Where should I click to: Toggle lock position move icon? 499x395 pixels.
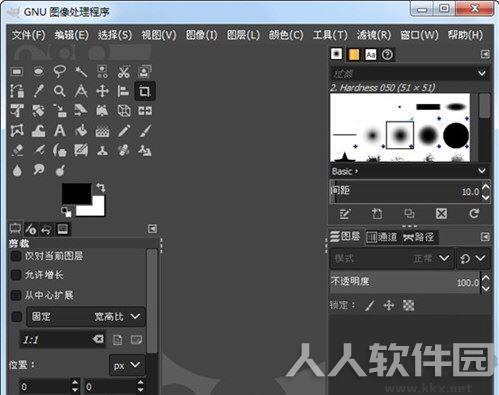pyautogui.click(x=389, y=305)
